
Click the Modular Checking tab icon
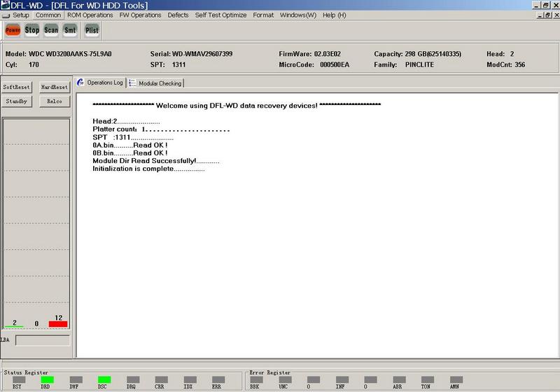[132, 83]
